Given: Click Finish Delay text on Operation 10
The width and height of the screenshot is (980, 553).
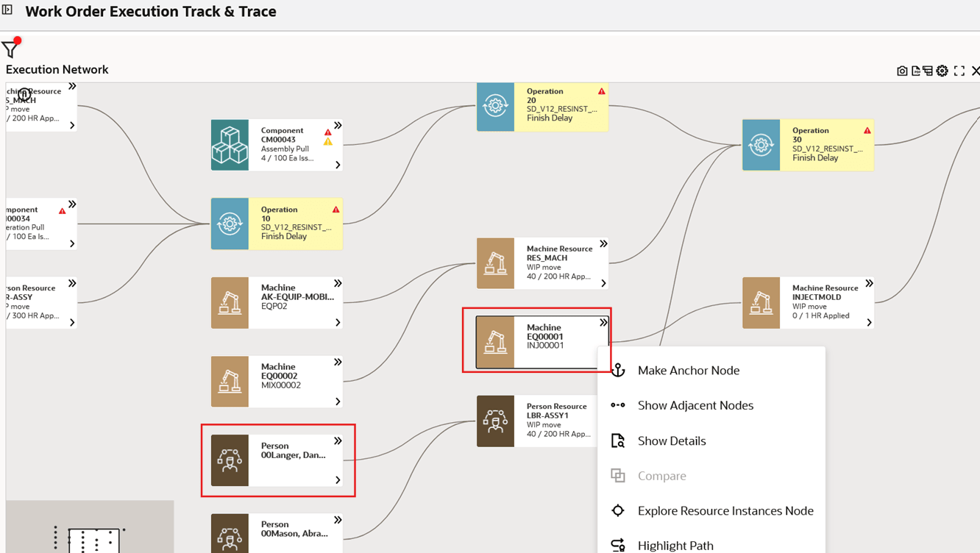Looking at the screenshot, I should [x=284, y=236].
